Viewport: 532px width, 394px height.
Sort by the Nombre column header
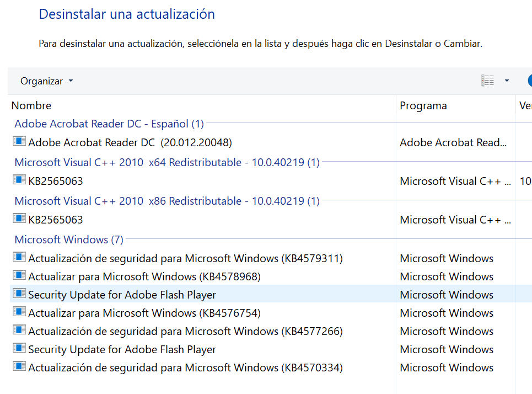[31, 105]
